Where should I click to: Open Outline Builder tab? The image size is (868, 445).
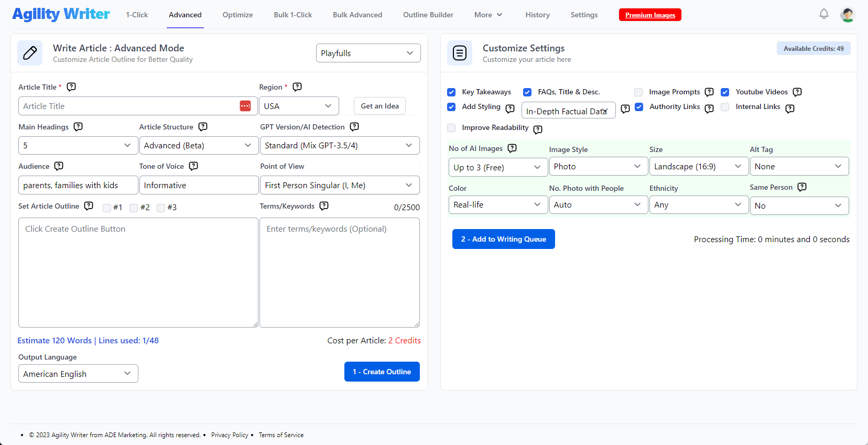click(x=428, y=15)
